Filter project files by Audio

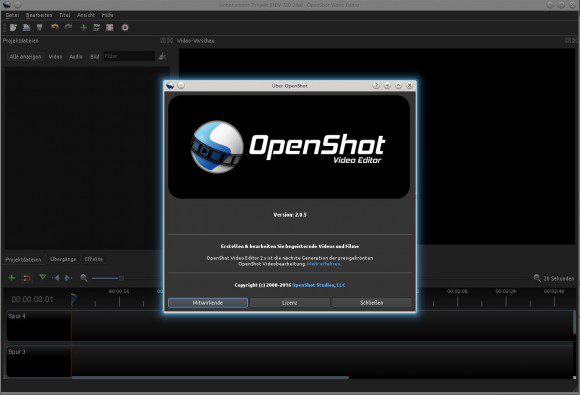[x=76, y=57]
